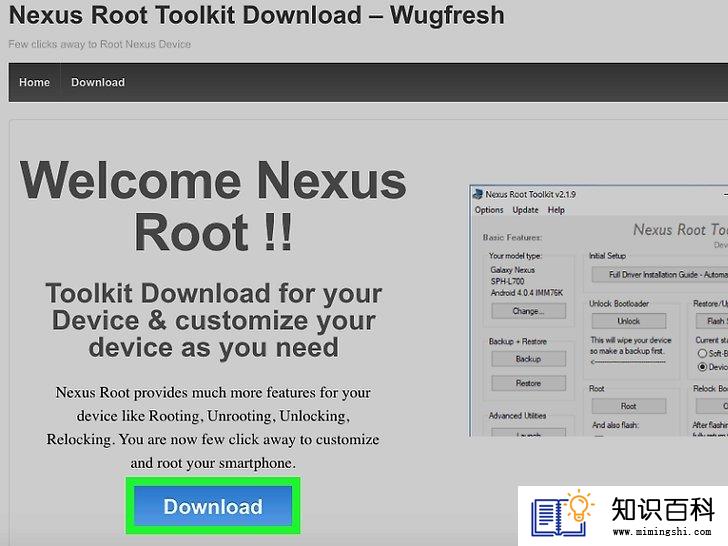Open Options menu in toolkit screenshot

pos(489,210)
